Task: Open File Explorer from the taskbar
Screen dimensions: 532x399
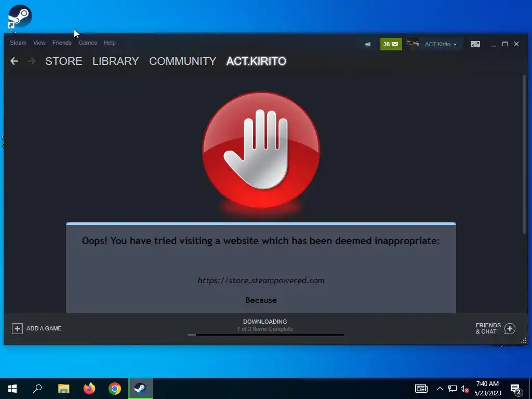Action: point(64,389)
